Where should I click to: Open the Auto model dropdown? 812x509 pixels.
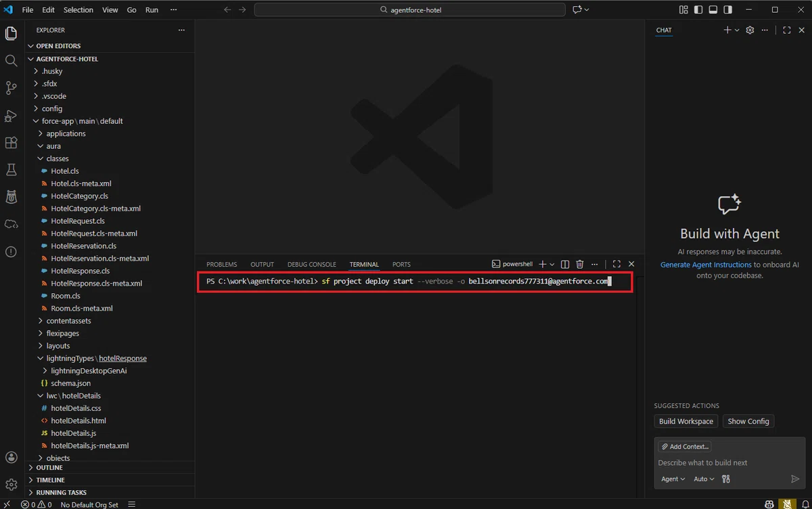(x=704, y=479)
